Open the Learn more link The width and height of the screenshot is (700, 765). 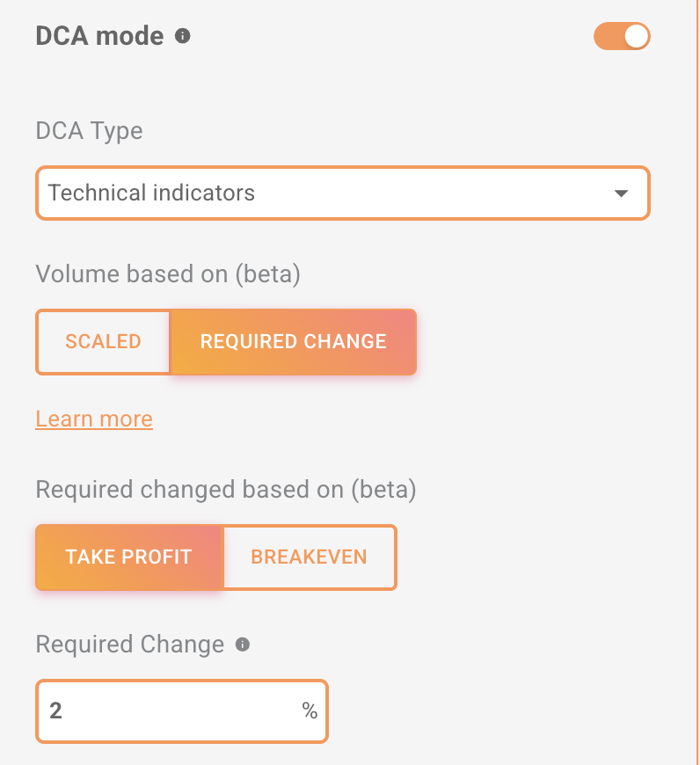coord(94,419)
